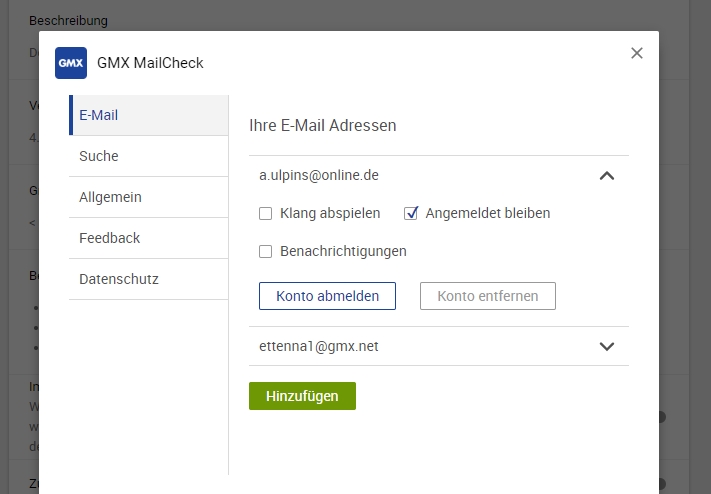Click the GMX logo icon
The height and width of the screenshot is (494, 711).
point(71,63)
